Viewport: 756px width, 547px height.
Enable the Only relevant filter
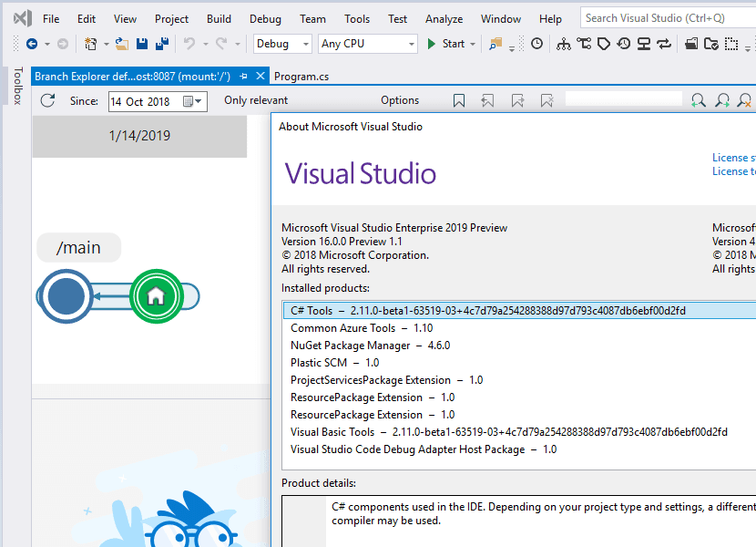tap(255, 100)
